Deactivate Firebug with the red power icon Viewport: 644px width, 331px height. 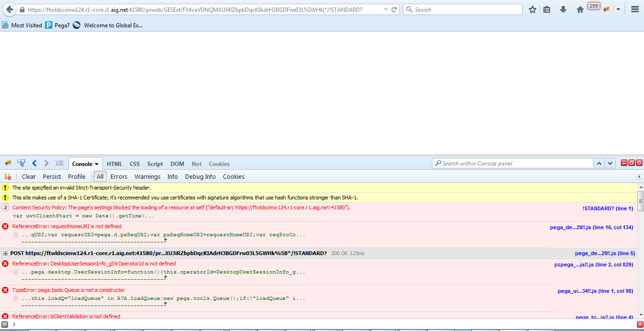[x=639, y=163]
